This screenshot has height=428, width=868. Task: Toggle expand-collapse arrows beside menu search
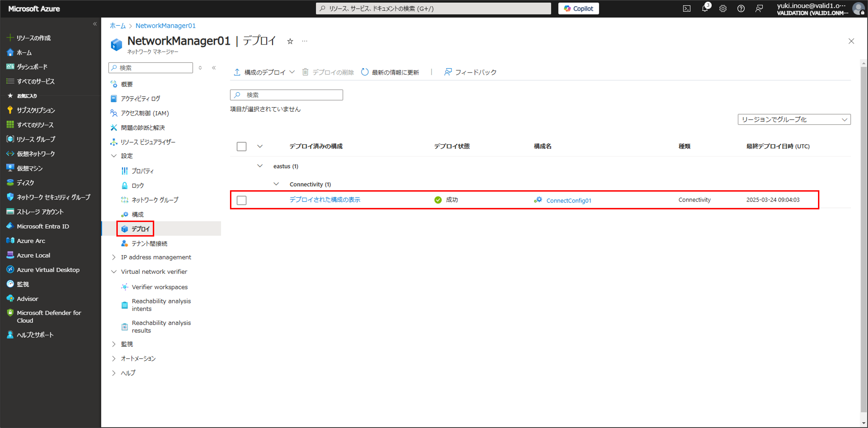click(200, 68)
